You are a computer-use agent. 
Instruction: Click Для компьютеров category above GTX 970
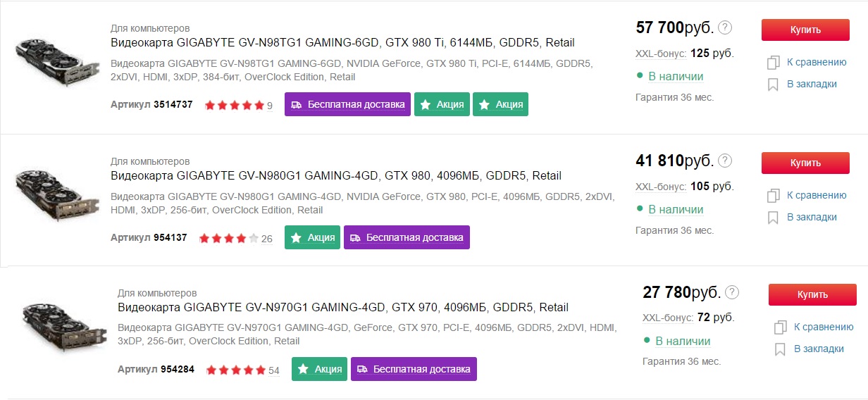pyautogui.click(x=157, y=293)
